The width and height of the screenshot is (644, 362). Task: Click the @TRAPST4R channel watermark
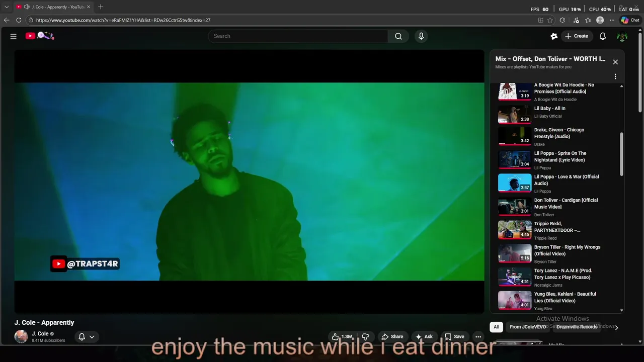pyautogui.click(x=85, y=263)
